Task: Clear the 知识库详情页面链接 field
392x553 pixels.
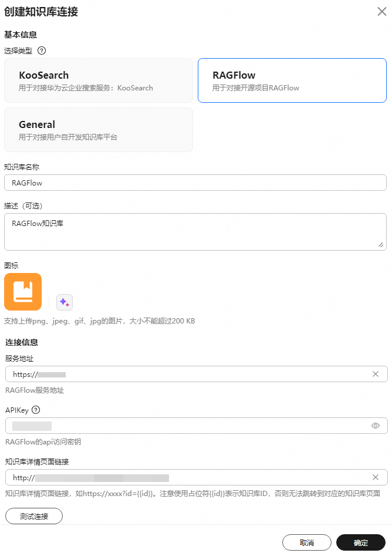Action: (x=376, y=477)
